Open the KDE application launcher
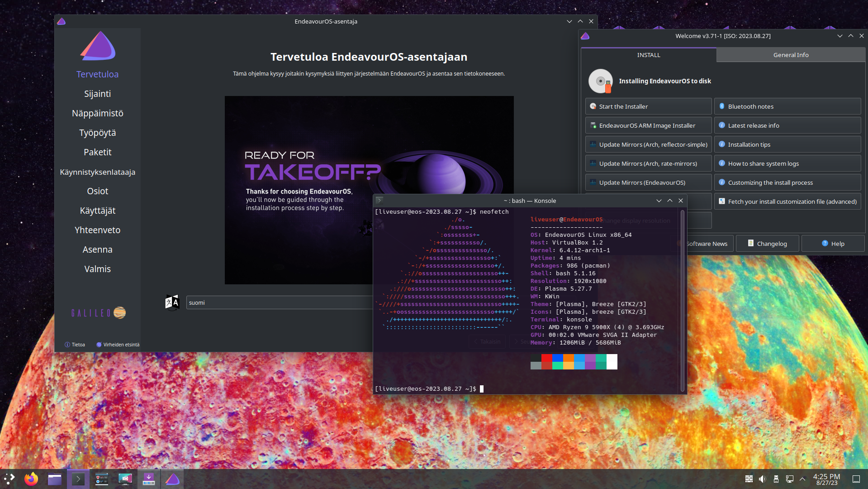Screen dimensions: 868x489 (9, 479)
